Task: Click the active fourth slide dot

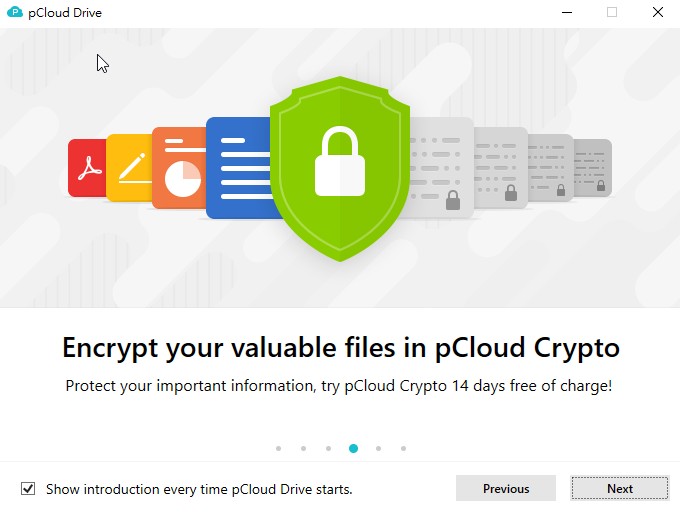Action: tap(353, 449)
